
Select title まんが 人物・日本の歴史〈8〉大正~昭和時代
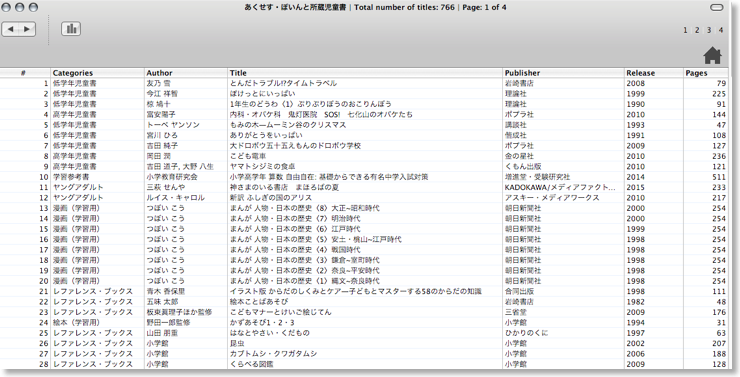pos(304,208)
